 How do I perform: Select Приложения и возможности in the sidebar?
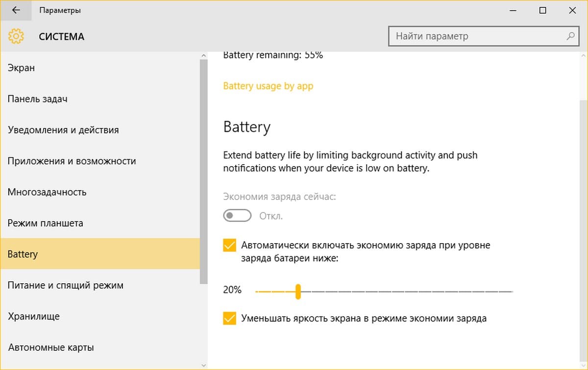pyautogui.click(x=100, y=161)
